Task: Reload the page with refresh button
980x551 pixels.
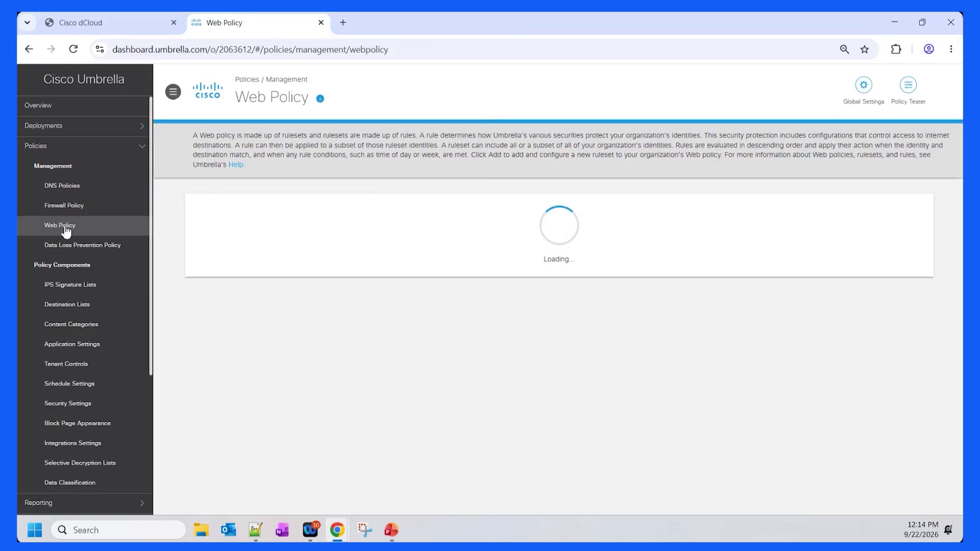Action: [73, 49]
